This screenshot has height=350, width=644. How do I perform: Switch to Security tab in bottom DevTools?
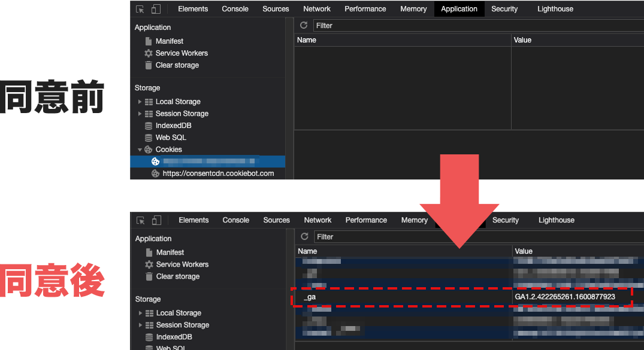pyautogui.click(x=506, y=220)
